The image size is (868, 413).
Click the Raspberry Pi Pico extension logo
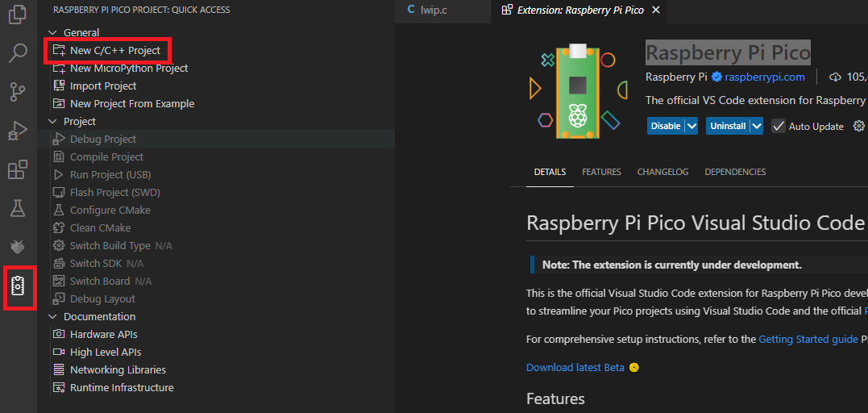point(578,92)
